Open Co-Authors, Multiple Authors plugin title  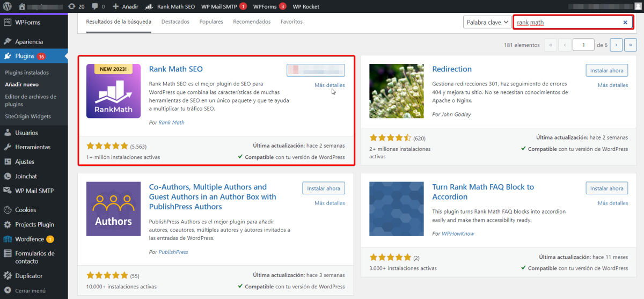pyautogui.click(x=213, y=196)
